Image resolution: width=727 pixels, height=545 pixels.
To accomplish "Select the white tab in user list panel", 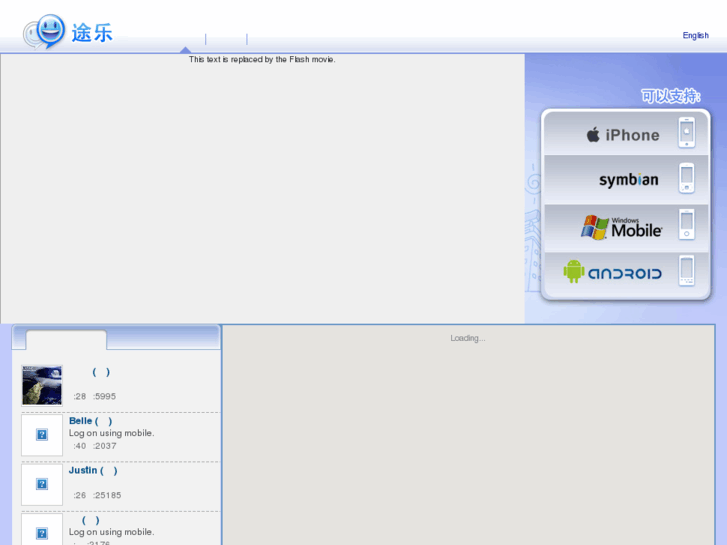I will [66, 340].
